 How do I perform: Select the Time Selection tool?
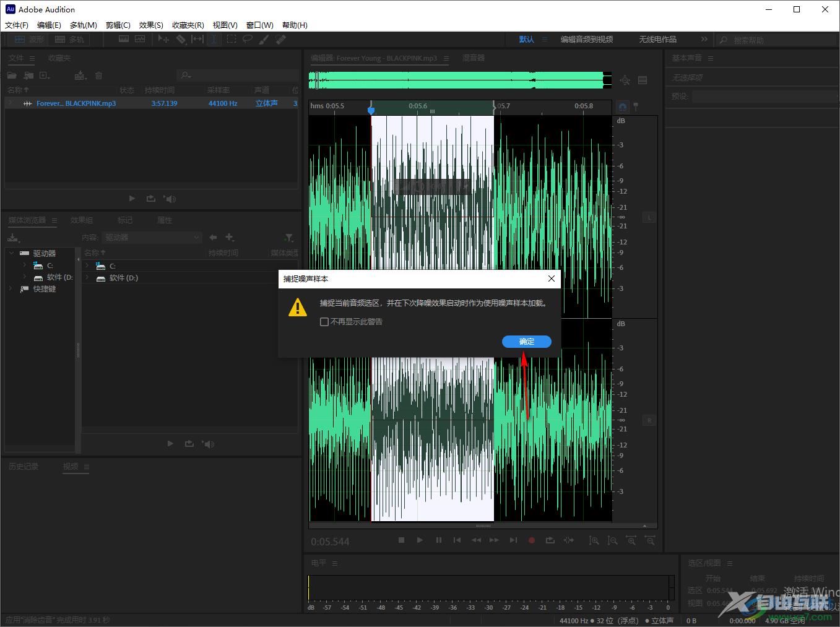(x=214, y=39)
